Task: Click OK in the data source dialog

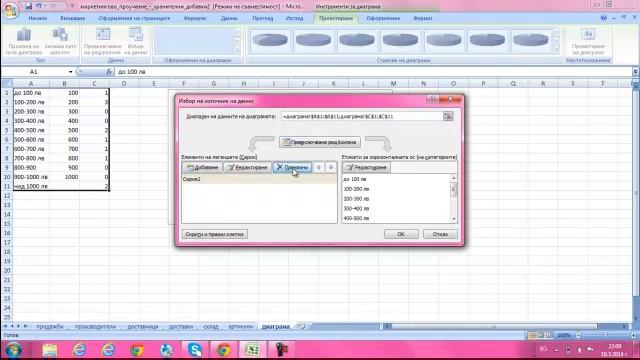Action: point(401,234)
